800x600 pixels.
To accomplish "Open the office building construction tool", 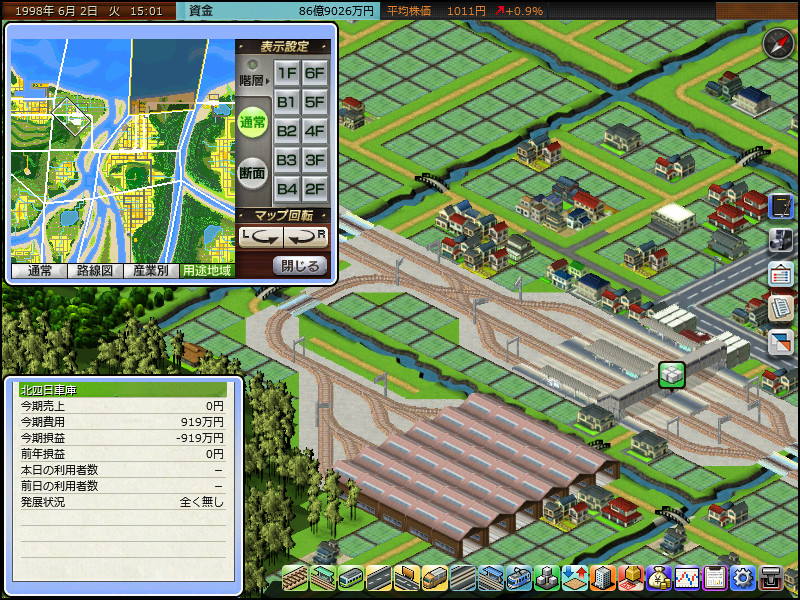I will pyautogui.click(x=603, y=579).
